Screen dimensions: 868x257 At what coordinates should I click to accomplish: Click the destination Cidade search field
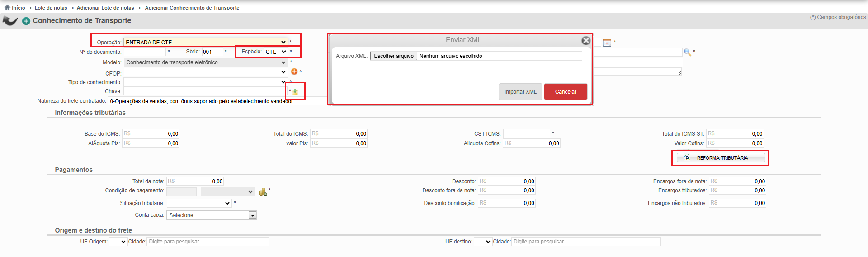pyautogui.click(x=586, y=242)
